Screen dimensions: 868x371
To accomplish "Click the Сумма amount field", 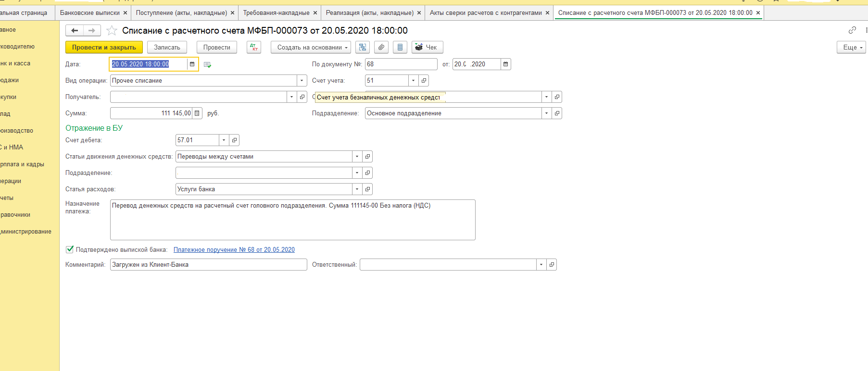I will coord(151,113).
